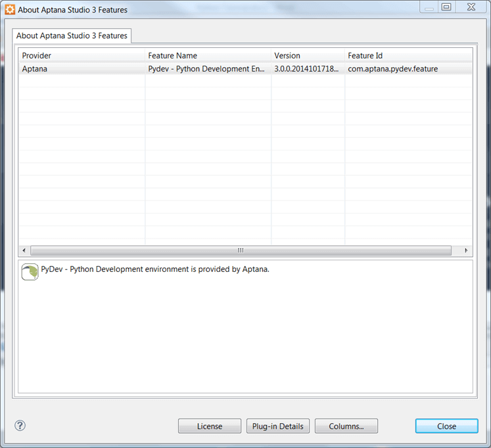Maximize the About dialog window
The height and width of the screenshot is (448, 491).
(x=446, y=7)
